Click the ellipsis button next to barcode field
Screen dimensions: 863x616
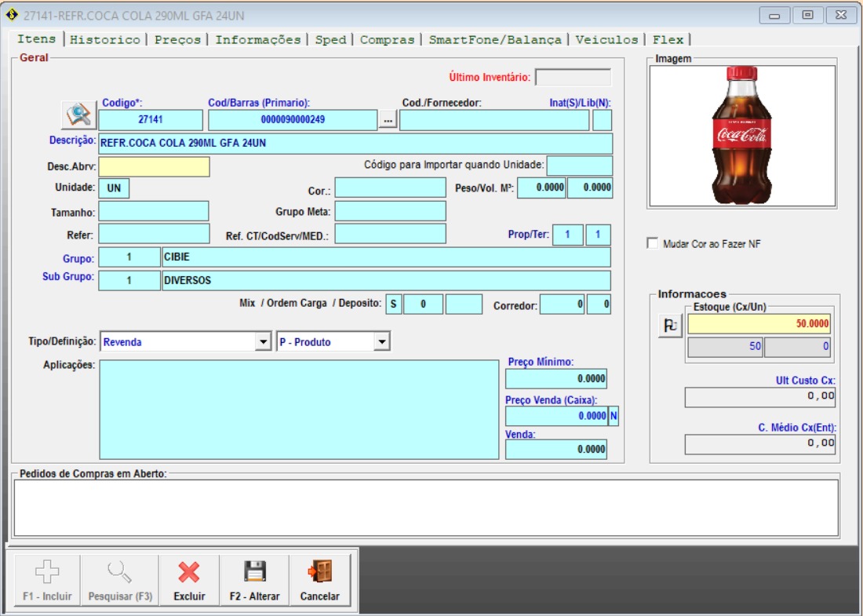pyautogui.click(x=388, y=120)
